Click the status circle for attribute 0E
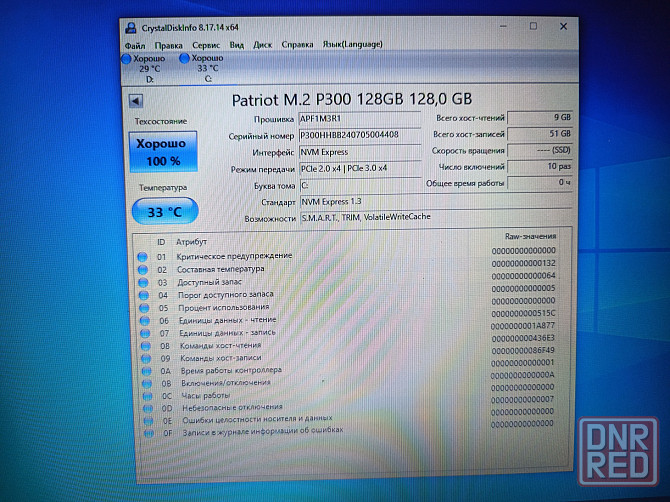The width and height of the screenshot is (670, 502). [148, 421]
